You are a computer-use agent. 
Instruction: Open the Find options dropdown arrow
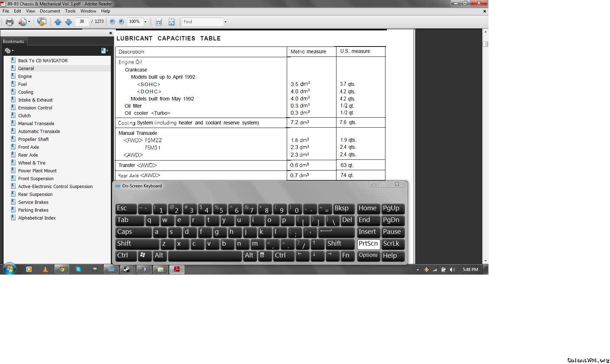(x=225, y=22)
